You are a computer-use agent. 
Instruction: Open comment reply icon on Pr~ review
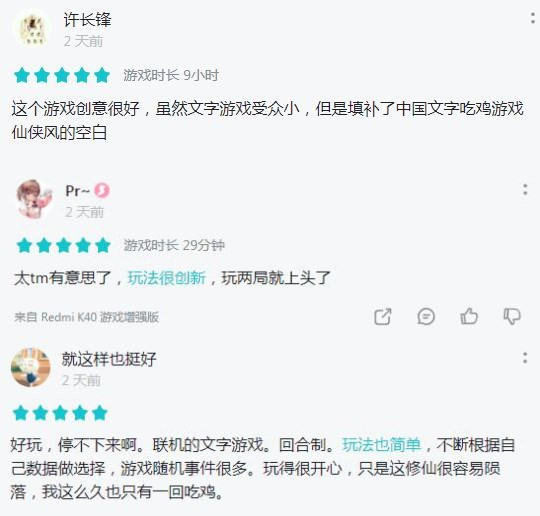(x=426, y=316)
